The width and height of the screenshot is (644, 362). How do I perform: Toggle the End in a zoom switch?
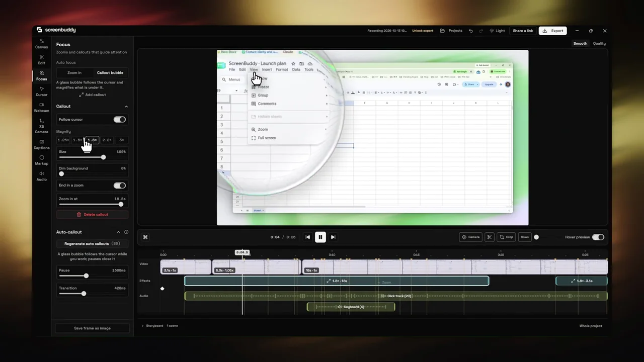click(x=120, y=186)
